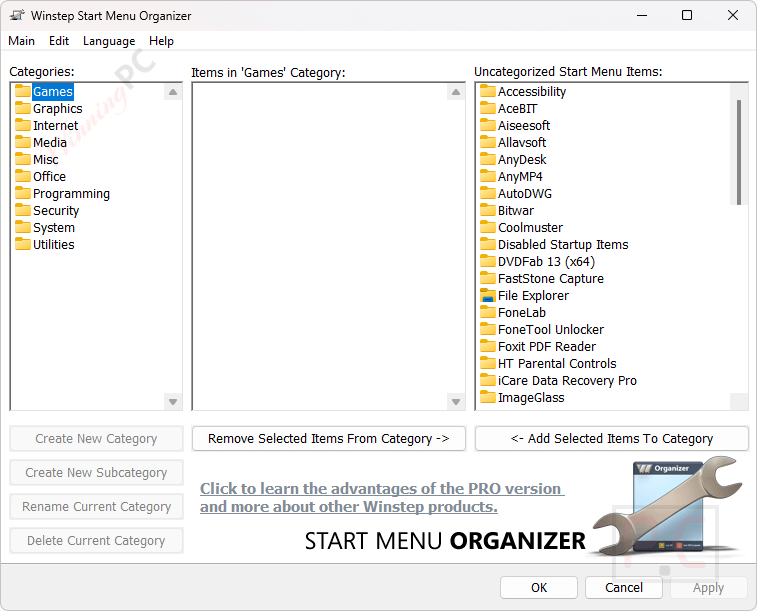Select FastStone Capture entry
This screenshot has width=757, height=611.
pyautogui.click(x=551, y=278)
